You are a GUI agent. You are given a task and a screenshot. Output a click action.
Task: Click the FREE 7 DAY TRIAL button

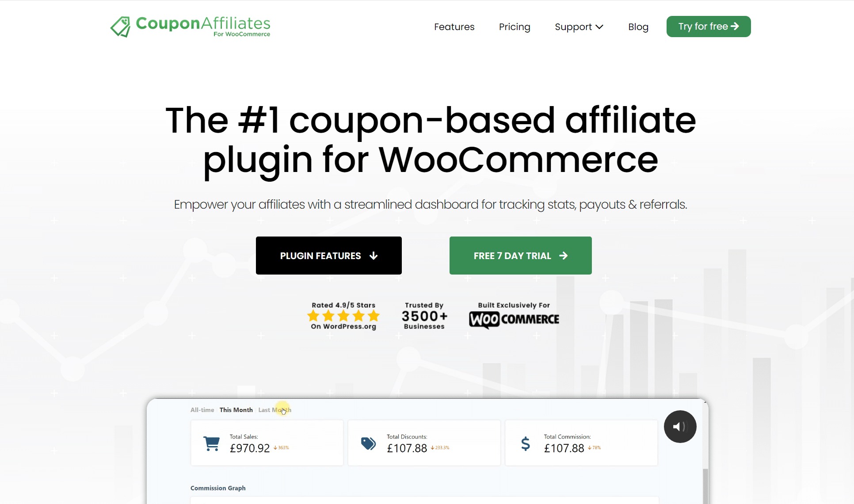[521, 255]
